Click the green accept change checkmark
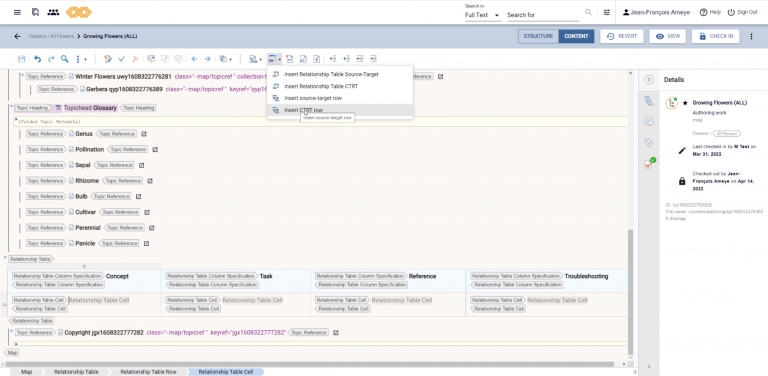The height and width of the screenshot is (376, 768). point(122,59)
